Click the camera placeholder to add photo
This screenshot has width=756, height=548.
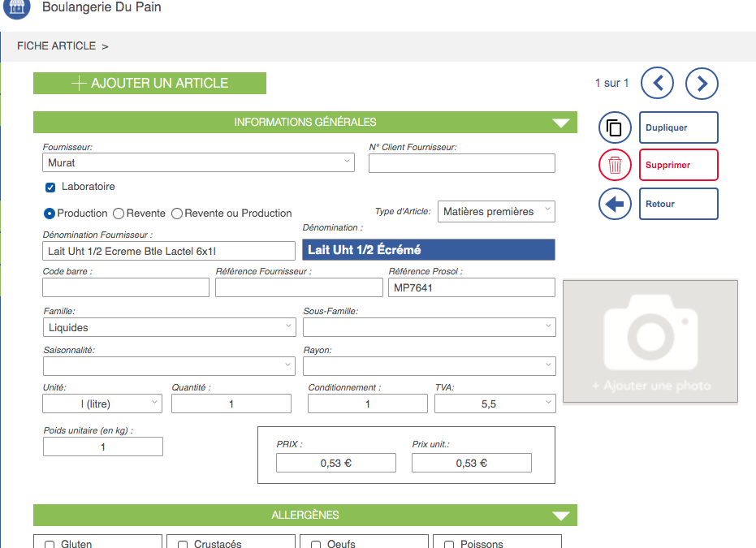(x=650, y=341)
